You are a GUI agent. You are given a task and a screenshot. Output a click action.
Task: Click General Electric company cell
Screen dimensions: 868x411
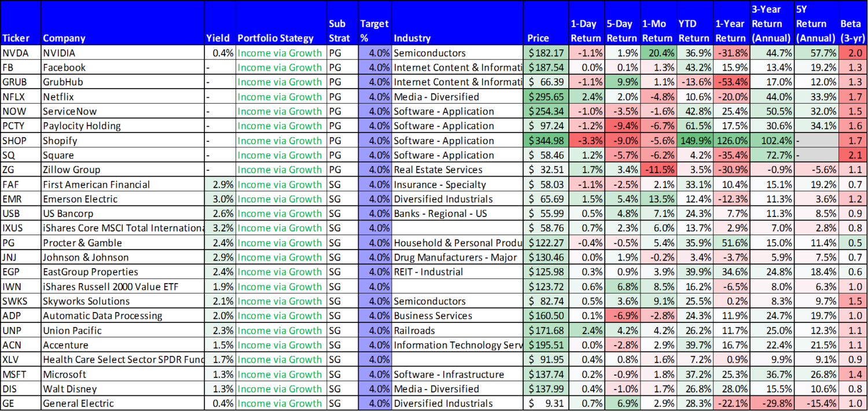[123, 403]
